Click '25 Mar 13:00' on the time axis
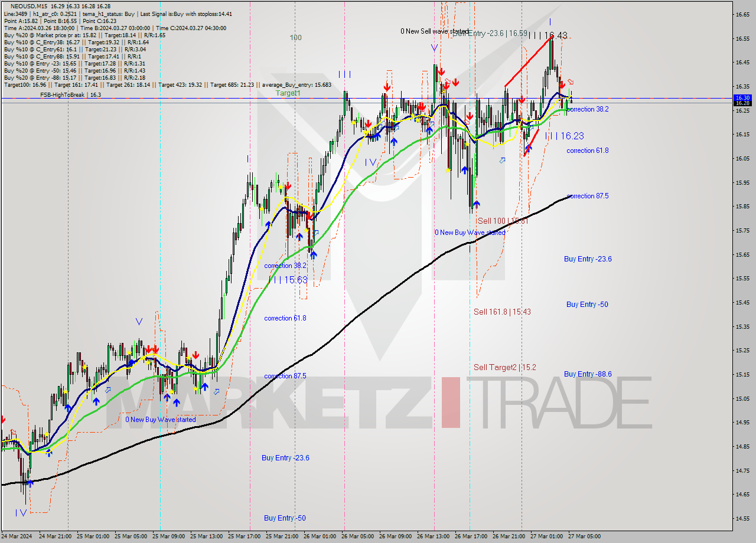The width and height of the screenshot is (756, 543). pyautogui.click(x=206, y=537)
